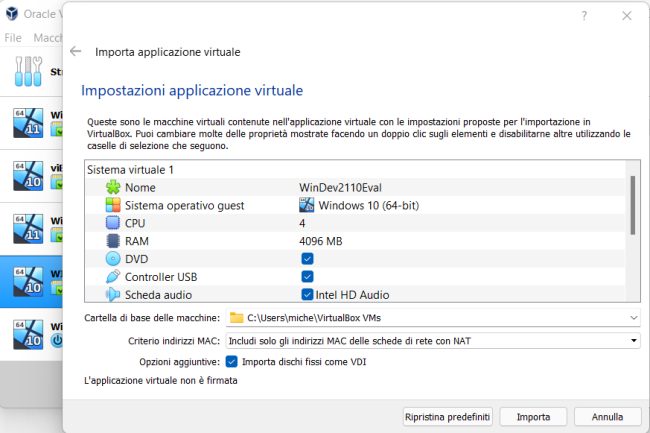
Task: Click the settings list vertical scrollbar
Action: point(633,206)
